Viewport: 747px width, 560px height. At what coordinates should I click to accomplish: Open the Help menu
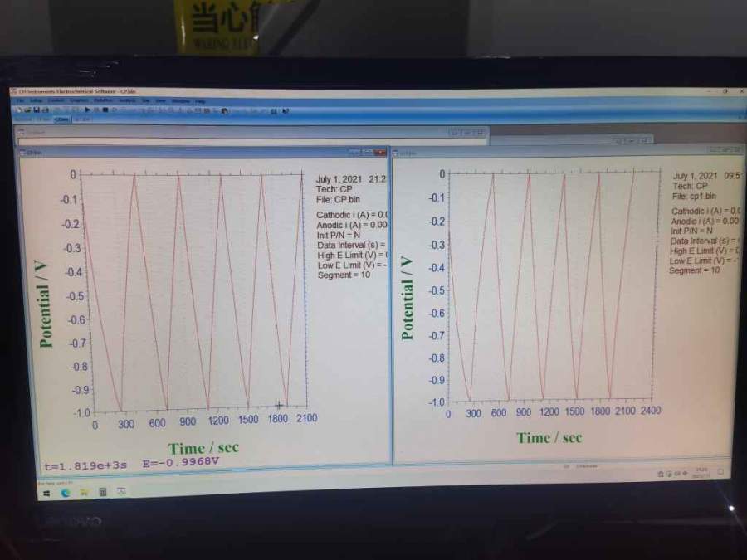tap(200, 101)
